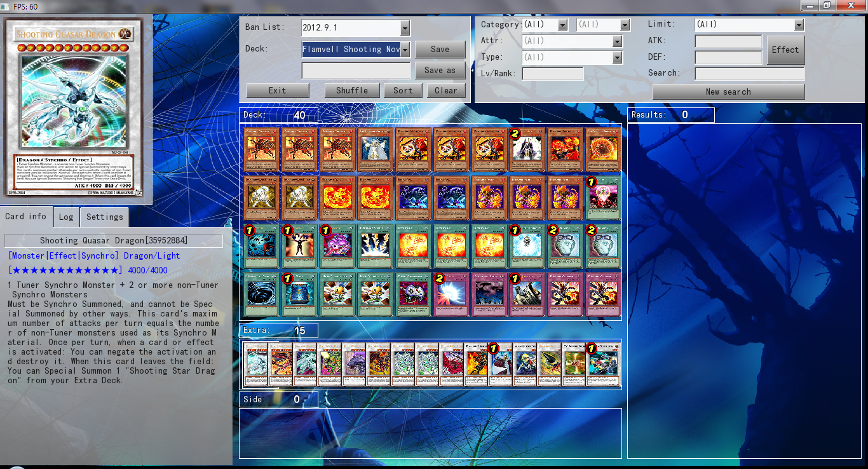
Task: Click the [Monster|Effect|Synchro] Dragon/Light line
Action: click(x=94, y=255)
